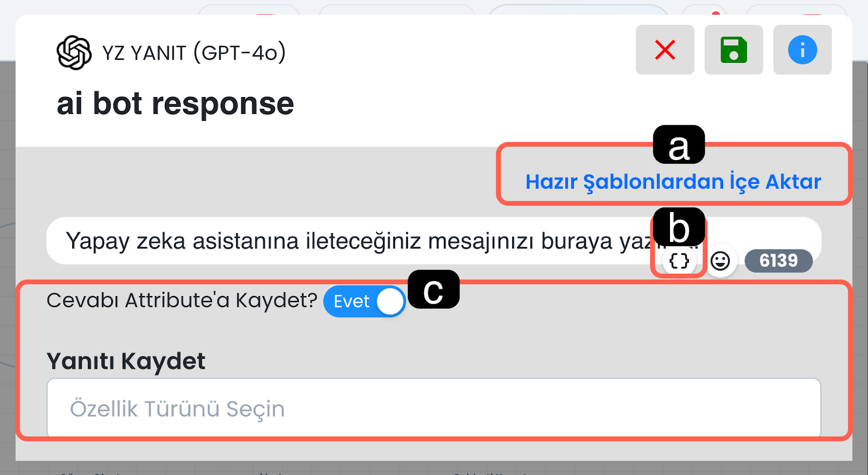Click the Cevabı Attribute'a Kaydet? label
The width and height of the screenshot is (868, 475).
coord(182,300)
